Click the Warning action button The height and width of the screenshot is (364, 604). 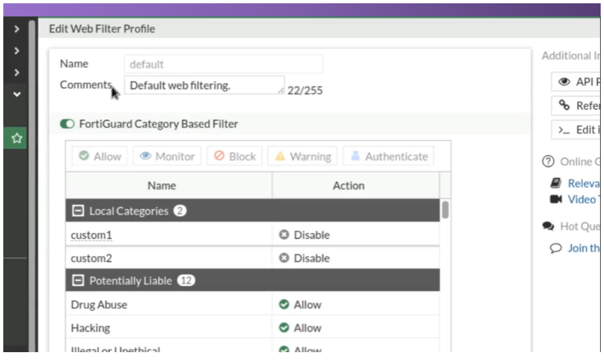tap(303, 156)
